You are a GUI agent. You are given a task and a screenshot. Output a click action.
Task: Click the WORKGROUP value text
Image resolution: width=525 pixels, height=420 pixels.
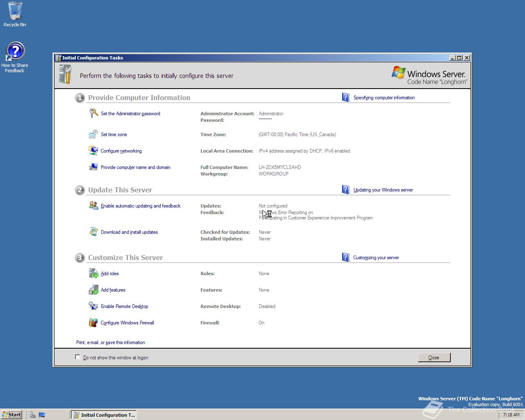pos(274,174)
